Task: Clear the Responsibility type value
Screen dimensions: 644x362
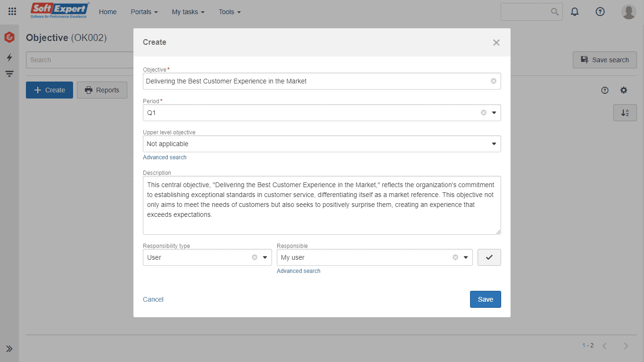Action: point(254,257)
